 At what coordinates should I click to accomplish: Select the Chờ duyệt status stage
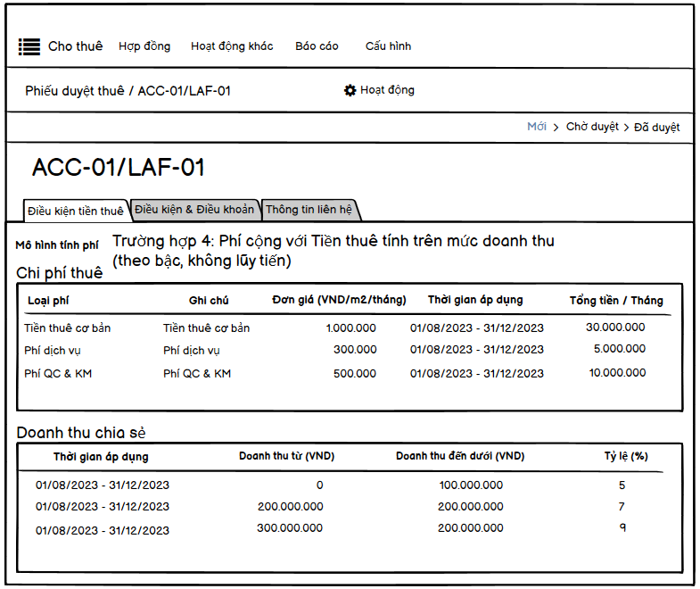click(x=592, y=127)
